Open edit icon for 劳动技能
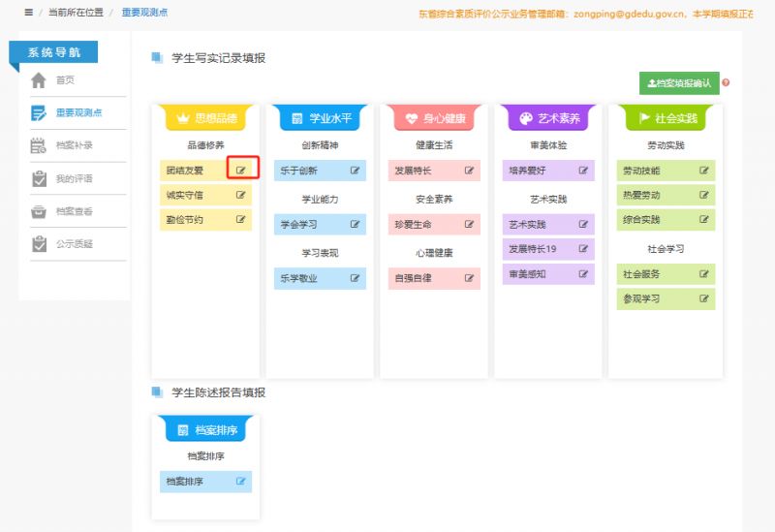 (x=704, y=171)
